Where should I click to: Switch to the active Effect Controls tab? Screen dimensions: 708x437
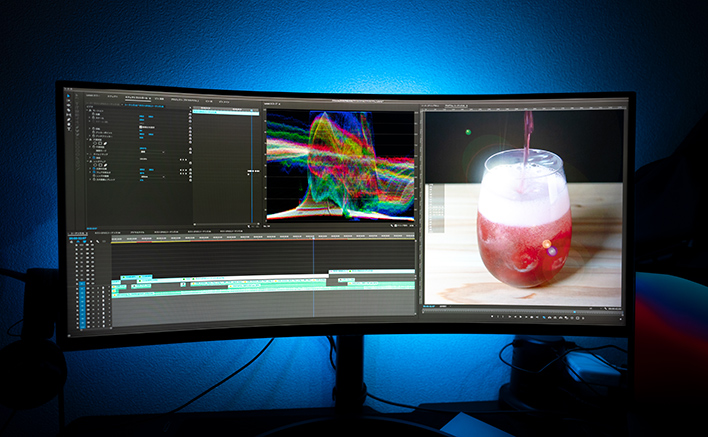click(x=138, y=97)
